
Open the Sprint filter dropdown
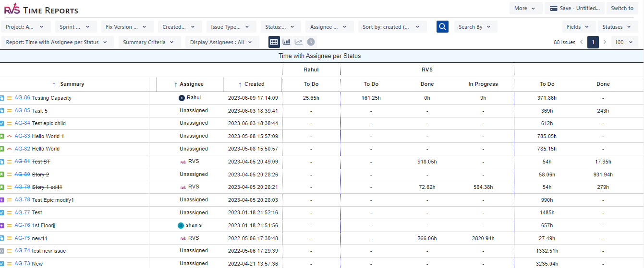click(x=76, y=27)
